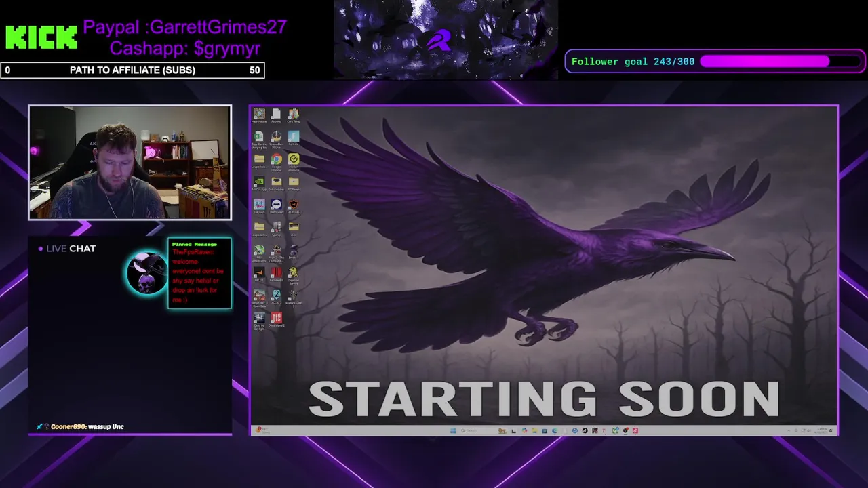Image resolution: width=868 pixels, height=488 pixels.
Task: Launch Fall Guys from the desktop
Action: 259,205
